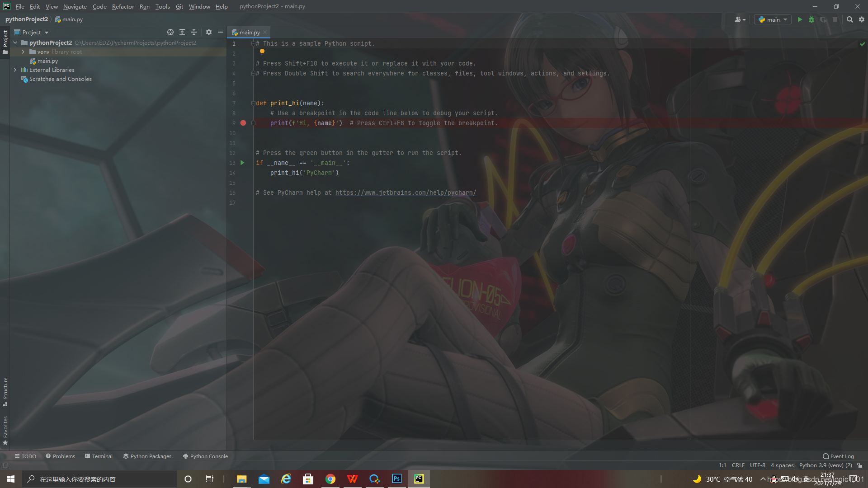
Task: Close the main.py editor tab
Action: [x=265, y=32]
